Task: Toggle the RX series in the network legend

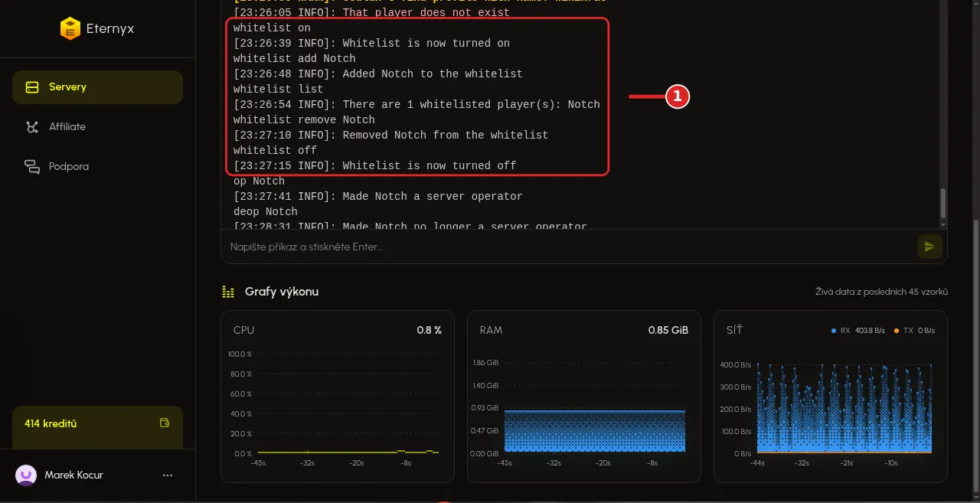Action: pyautogui.click(x=857, y=331)
